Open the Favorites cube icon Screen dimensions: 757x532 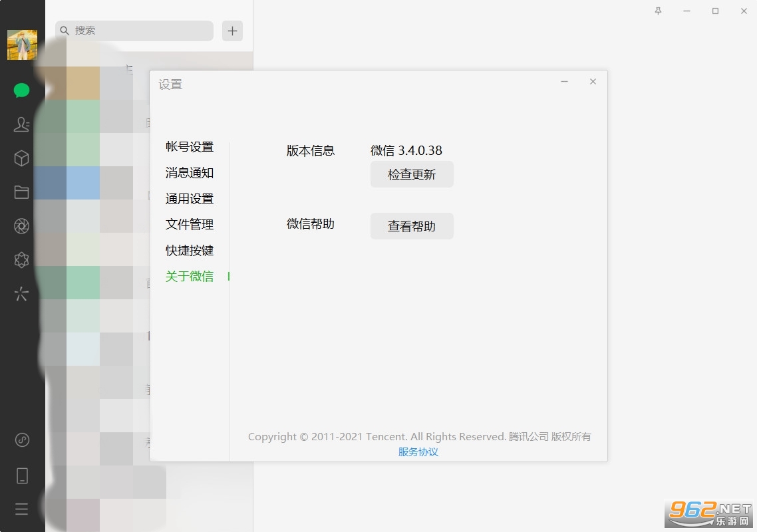[21, 158]
